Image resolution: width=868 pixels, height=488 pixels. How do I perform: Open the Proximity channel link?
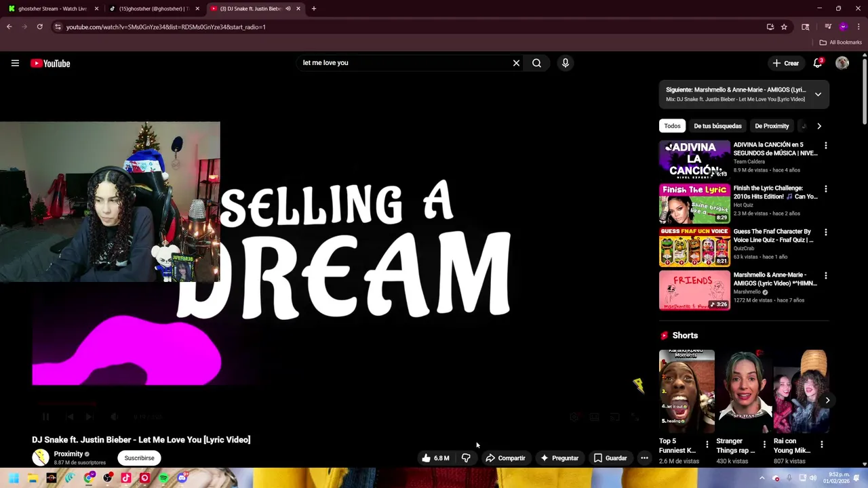point(68,454)
